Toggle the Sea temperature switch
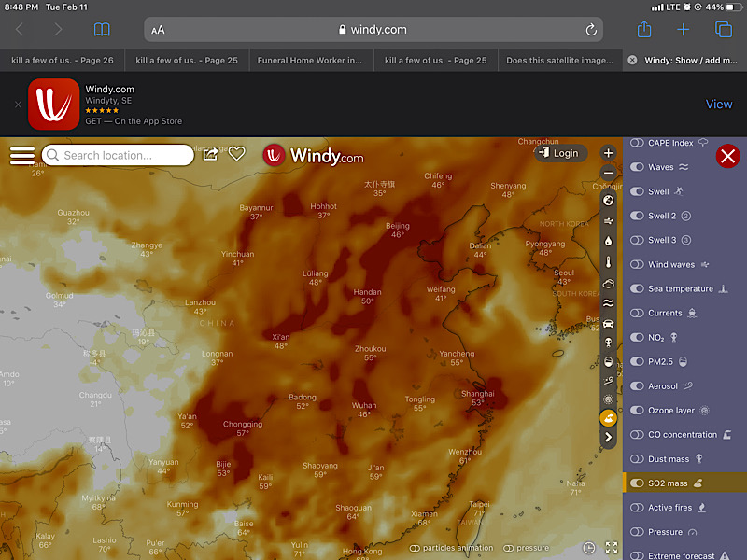This screenshot has height=560, width=747. coord(637,288)
